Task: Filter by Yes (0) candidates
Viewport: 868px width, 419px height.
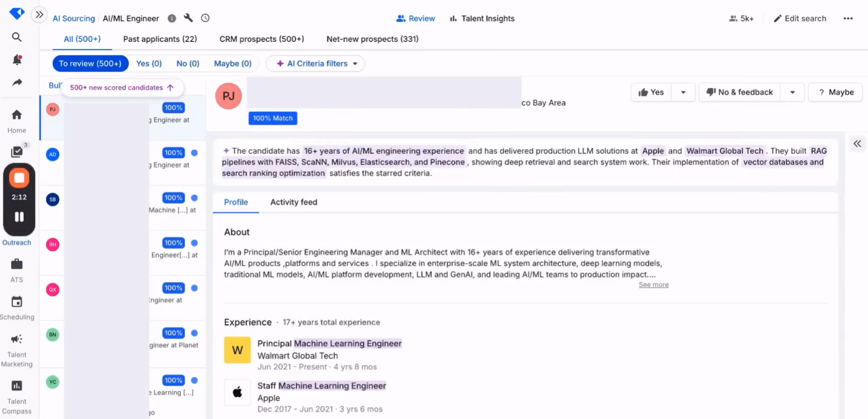Action: pyautogui.click(x=149, y=63)
